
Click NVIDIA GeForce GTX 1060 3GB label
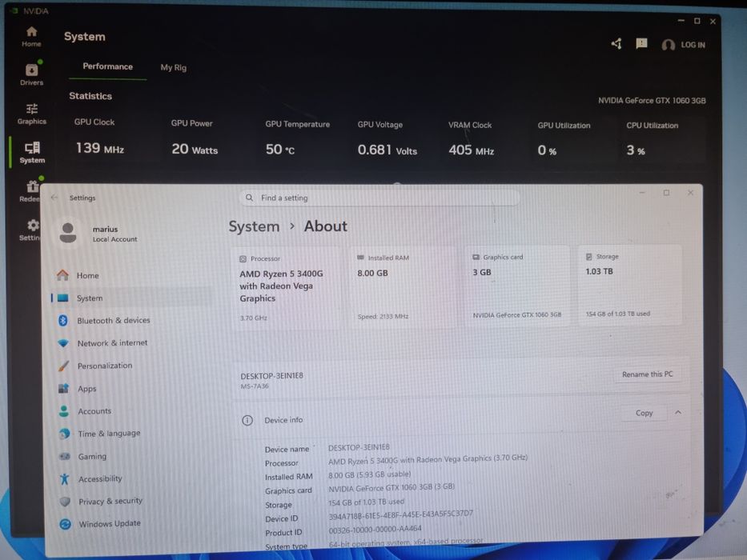[x=652, y=101]
